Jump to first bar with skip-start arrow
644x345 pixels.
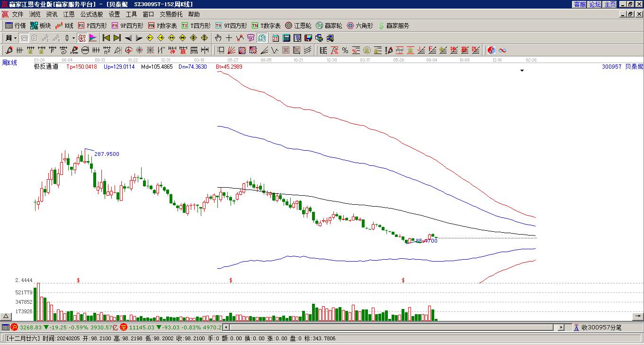[107, 38]
